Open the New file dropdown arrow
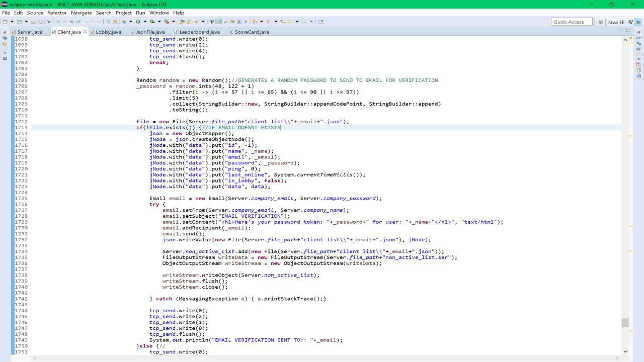 tap(12, 22)
